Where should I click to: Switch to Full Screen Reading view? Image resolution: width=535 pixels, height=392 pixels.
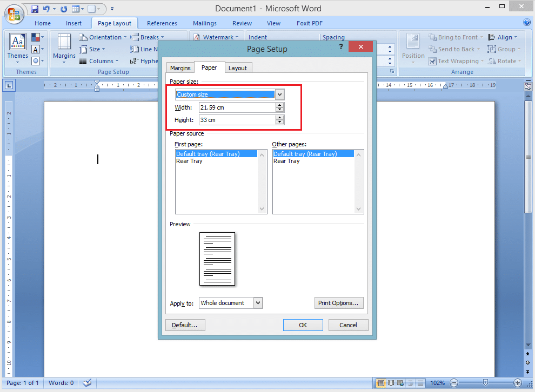point(391,383)
